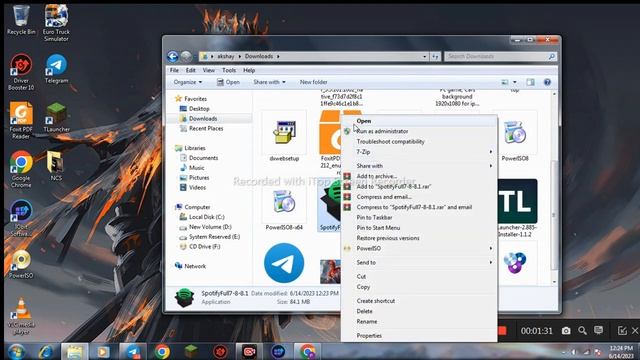Open the Recycle Bin desktop icon
This screenshot has height=360, width=640.
point(21,20)
